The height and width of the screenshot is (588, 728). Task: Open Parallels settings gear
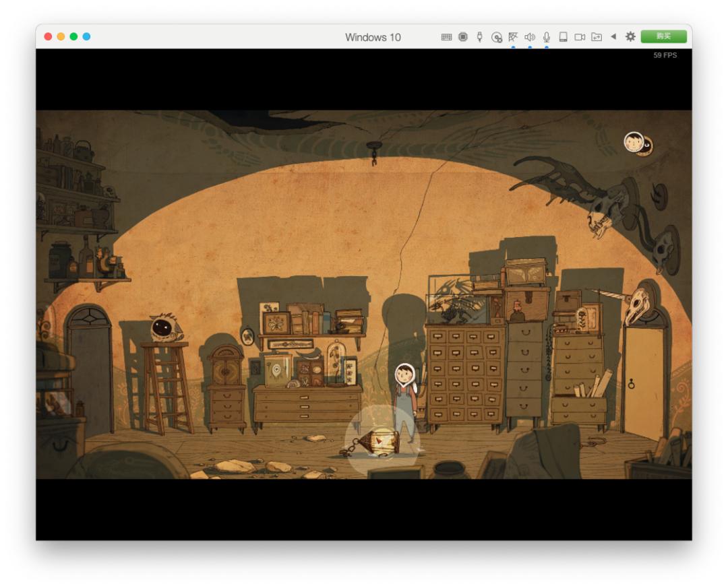pyautogui.click(x=630, y=37)
